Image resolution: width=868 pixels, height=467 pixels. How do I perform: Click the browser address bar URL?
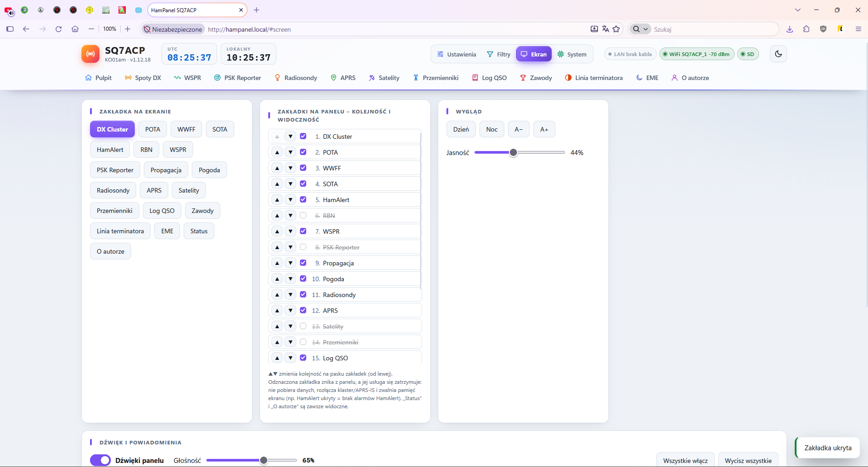pyautogui.click(x=249, y=29)
